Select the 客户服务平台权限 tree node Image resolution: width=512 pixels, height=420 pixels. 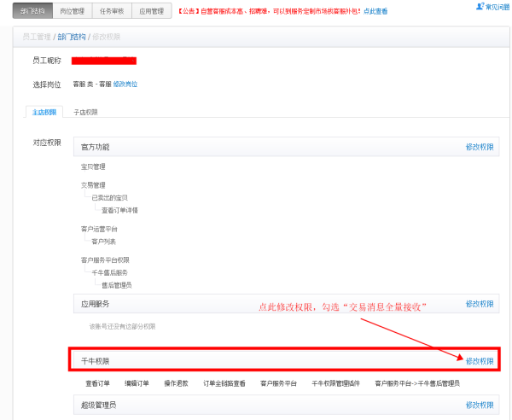105,260
